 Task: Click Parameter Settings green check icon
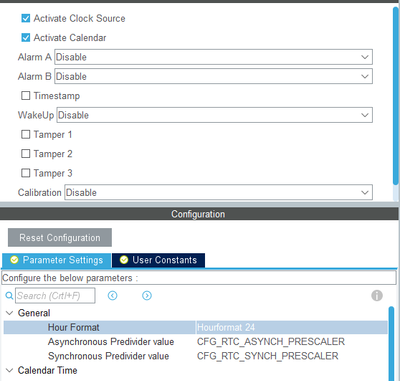coord(14,260)
